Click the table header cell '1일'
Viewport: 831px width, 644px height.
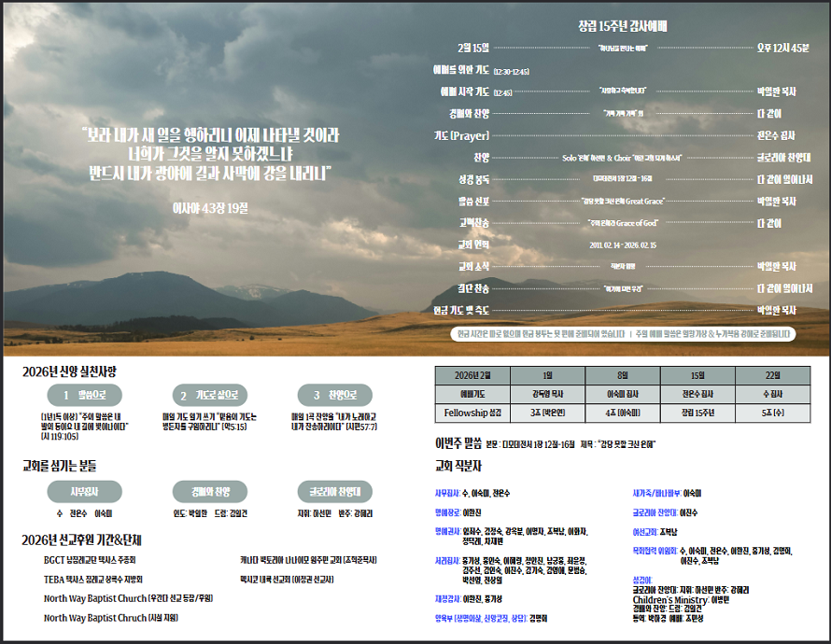547,375
